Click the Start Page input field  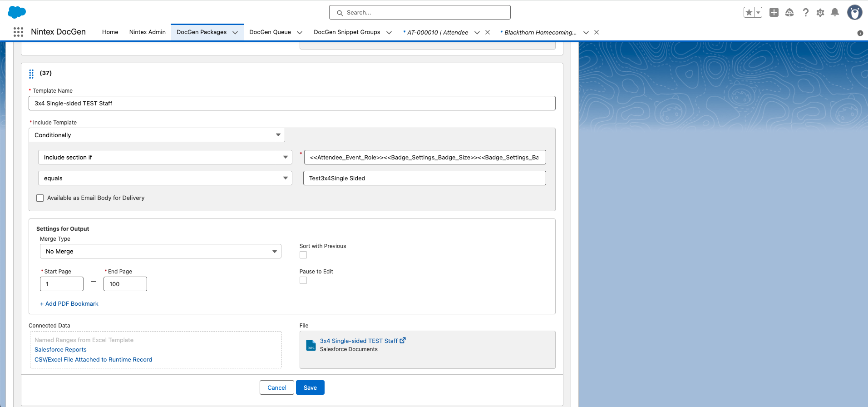coord(62,284)
